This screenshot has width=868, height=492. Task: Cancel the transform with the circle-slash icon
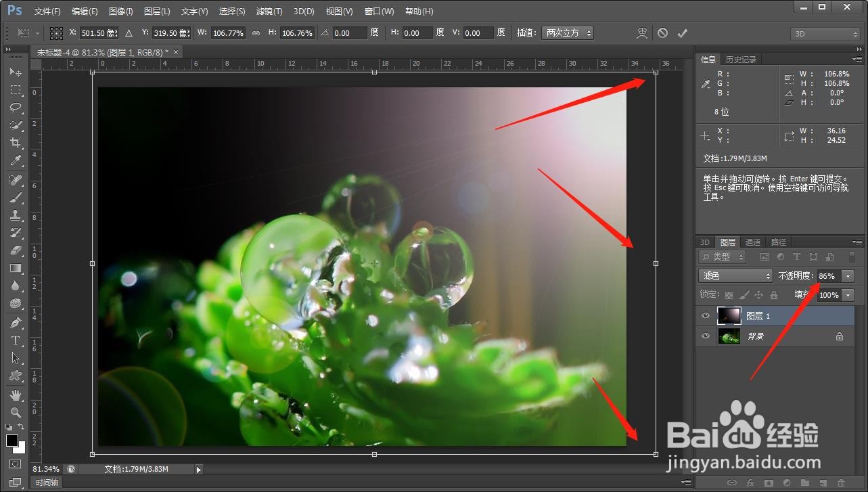pyautogui.click(x=662, y=32)
